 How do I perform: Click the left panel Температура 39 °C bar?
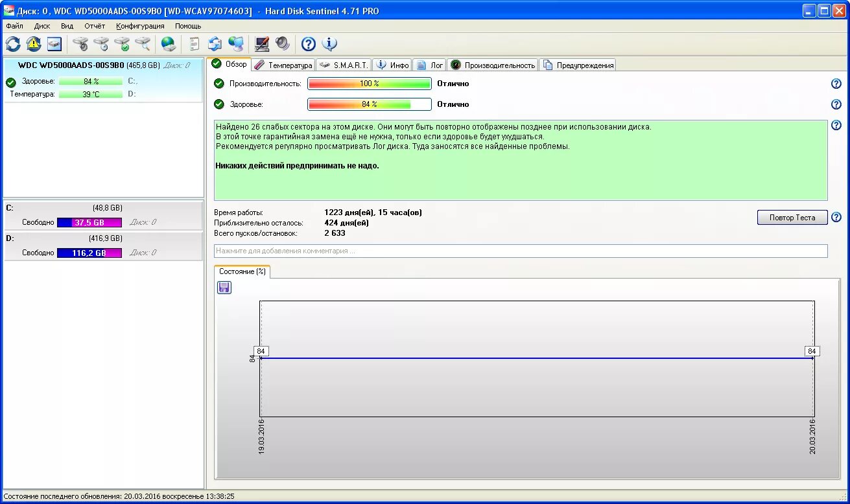coord(91,94)
